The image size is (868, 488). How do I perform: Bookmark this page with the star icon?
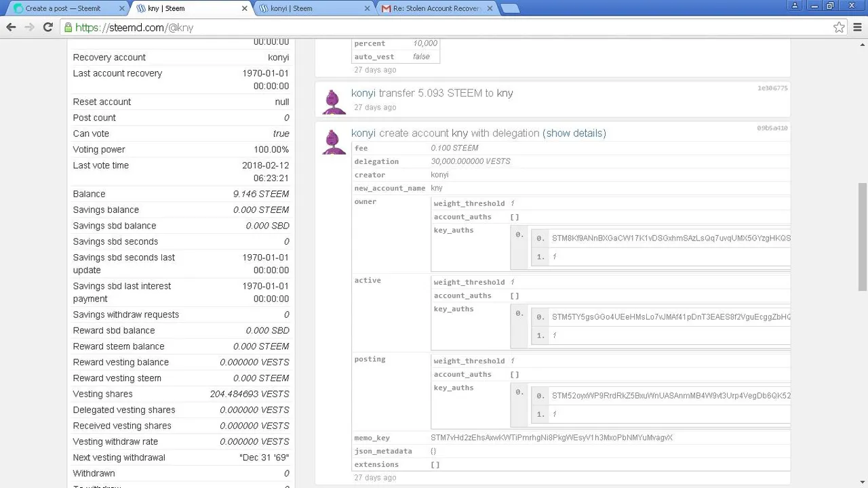[839, 27]
